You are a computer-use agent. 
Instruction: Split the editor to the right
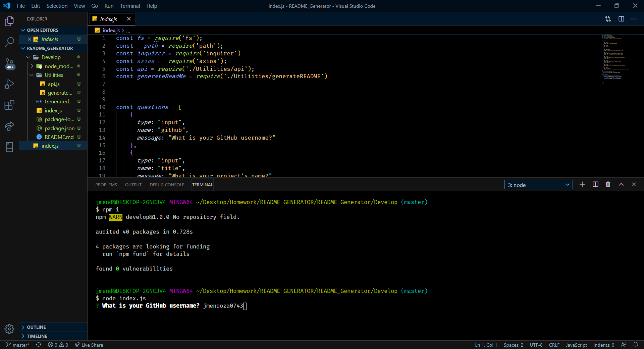[621, 19]
